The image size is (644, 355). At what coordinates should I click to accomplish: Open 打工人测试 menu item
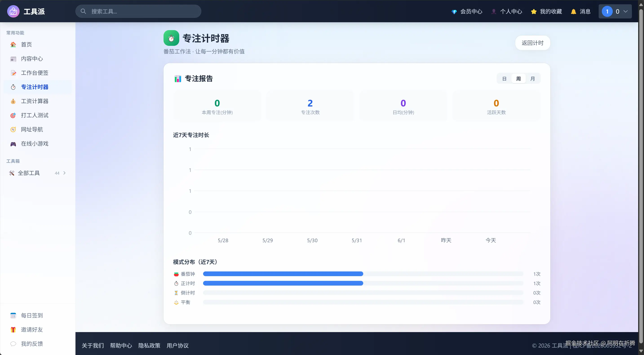coord(38,115)
